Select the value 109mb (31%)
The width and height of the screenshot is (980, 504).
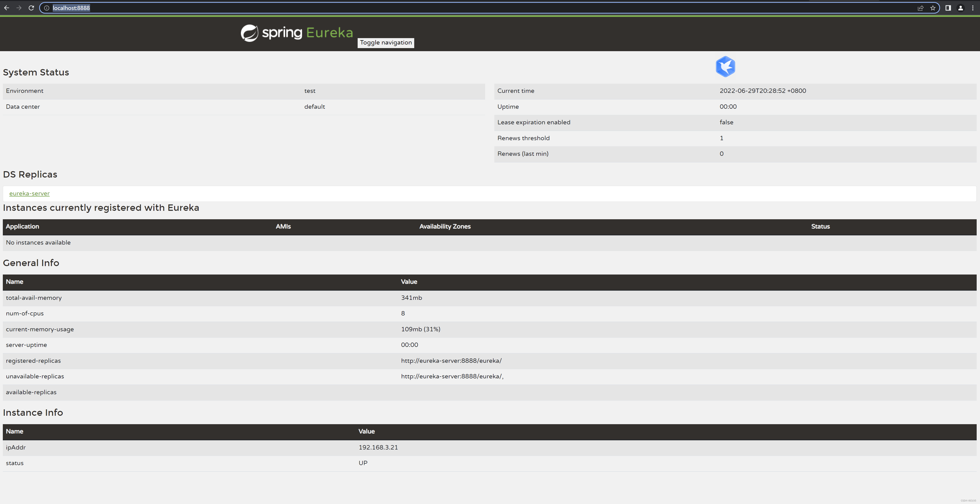click(x=420, y=330)
